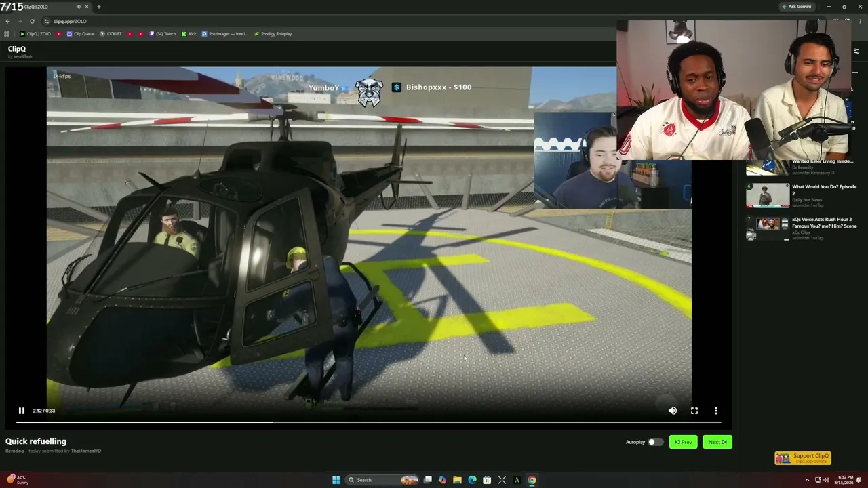Viewport: 868px width, 488px height.
Task: Open the bookmarks apps grid icon
Action: [x=7, y=34]
